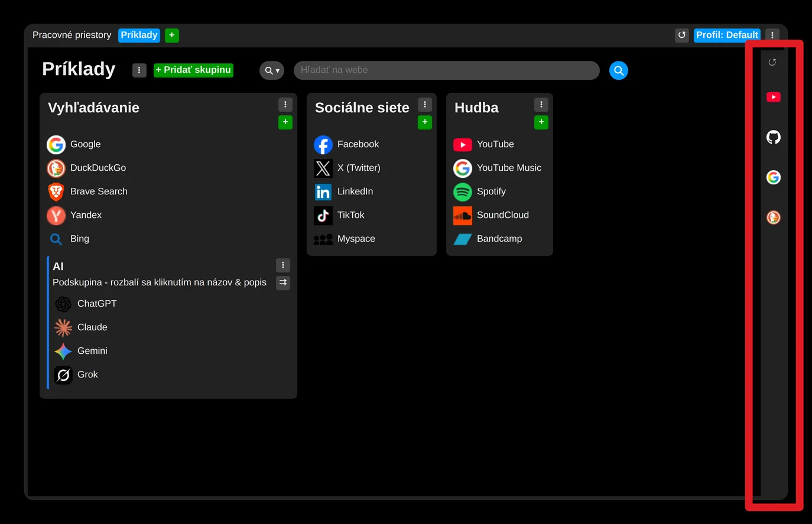Click the sidebar reload arrow icon
Viewport: 812px width, 524px height.
772,62
